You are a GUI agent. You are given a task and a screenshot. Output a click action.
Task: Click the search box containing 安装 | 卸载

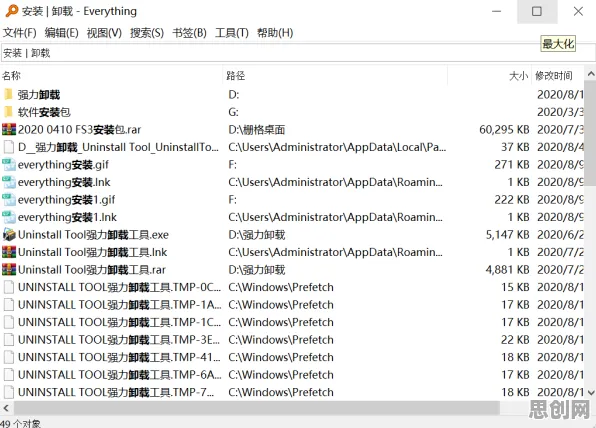point(298,53)
